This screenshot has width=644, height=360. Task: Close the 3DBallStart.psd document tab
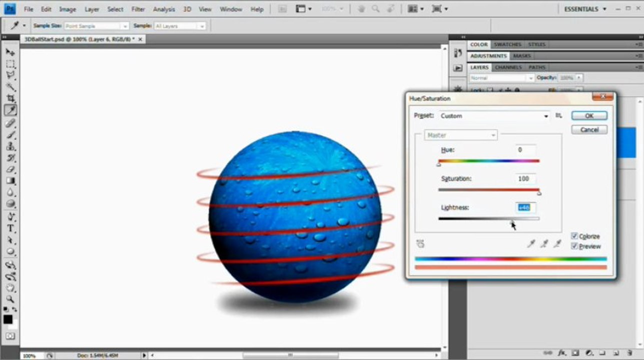click(x=140, y=39)
